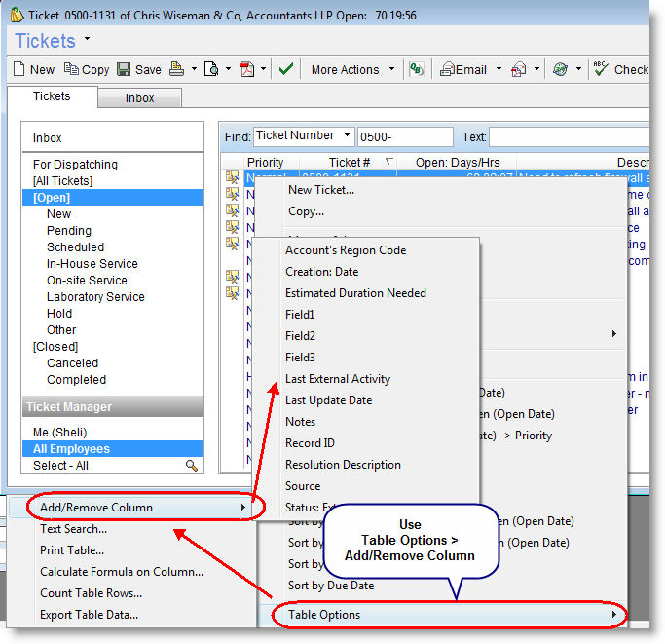665x644 pixels.
Task: Click the Email toolbar icon
Action: tap(448, 69)
